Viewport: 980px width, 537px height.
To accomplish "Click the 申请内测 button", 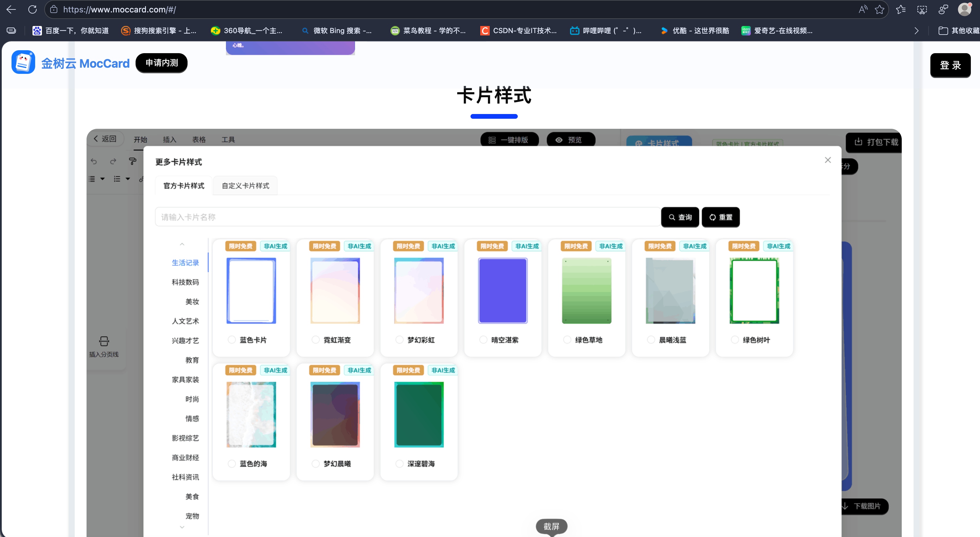I will [162, 63].
